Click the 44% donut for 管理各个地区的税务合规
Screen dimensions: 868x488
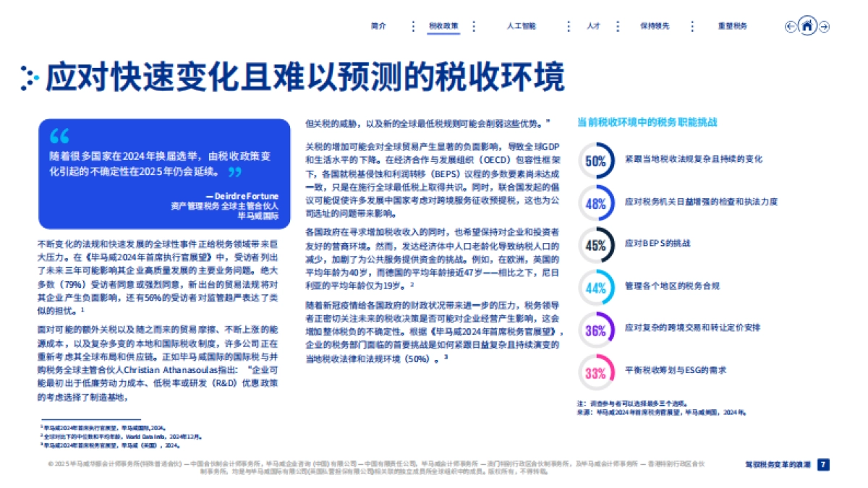tap(595, 286)
